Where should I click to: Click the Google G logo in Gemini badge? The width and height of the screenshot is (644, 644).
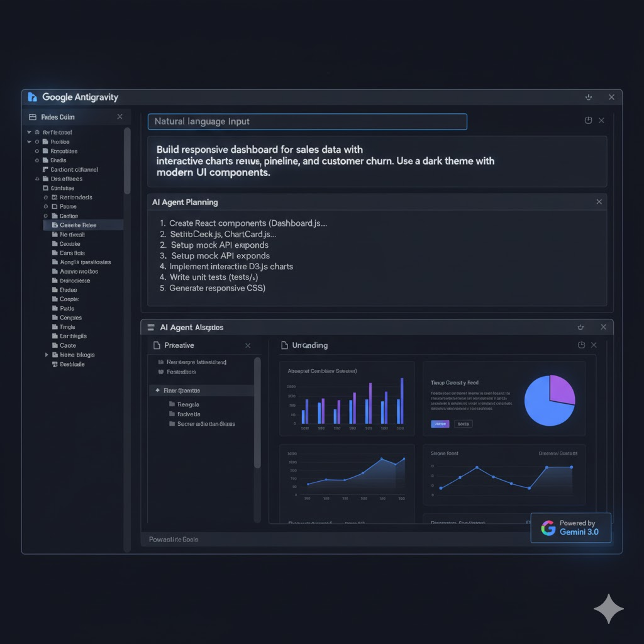tap(548, 528)
